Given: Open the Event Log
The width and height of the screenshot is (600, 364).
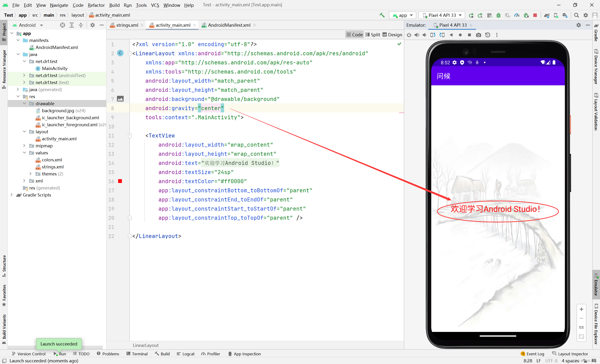Looking at the screenshot, I should (x=532, y=354).
